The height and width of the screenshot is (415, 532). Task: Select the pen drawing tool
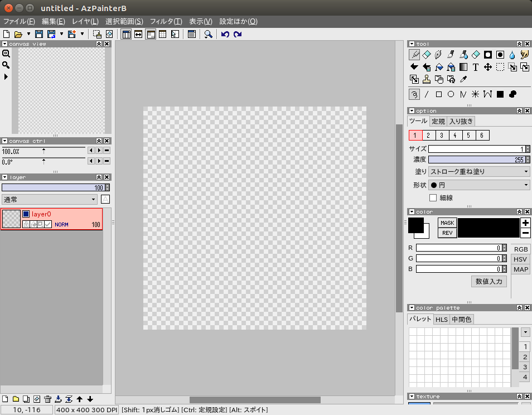(438, 55)
